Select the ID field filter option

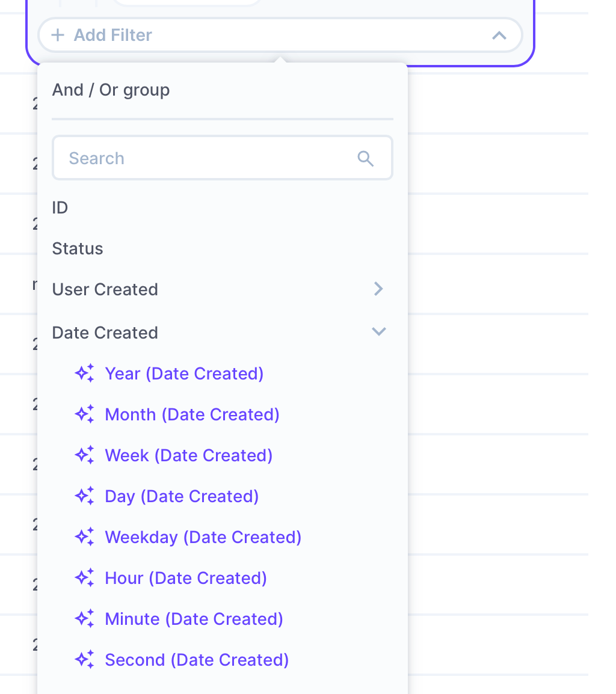(x=60, y=208)
